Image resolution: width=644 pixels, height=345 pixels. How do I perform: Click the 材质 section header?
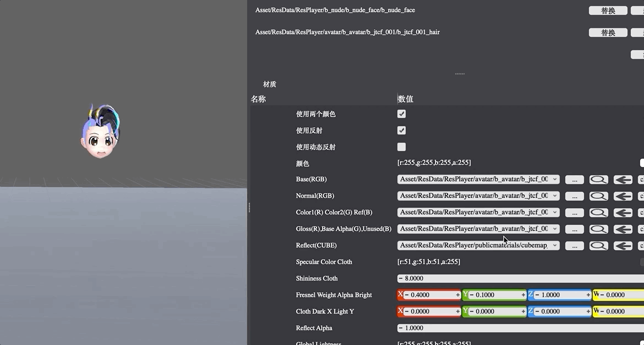point(269,84)
